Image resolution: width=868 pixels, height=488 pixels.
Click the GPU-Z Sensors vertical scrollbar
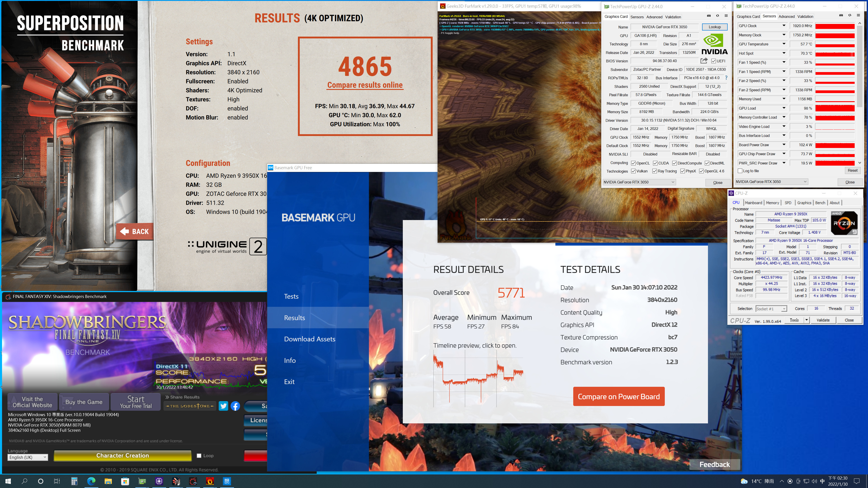click(860, 93)
